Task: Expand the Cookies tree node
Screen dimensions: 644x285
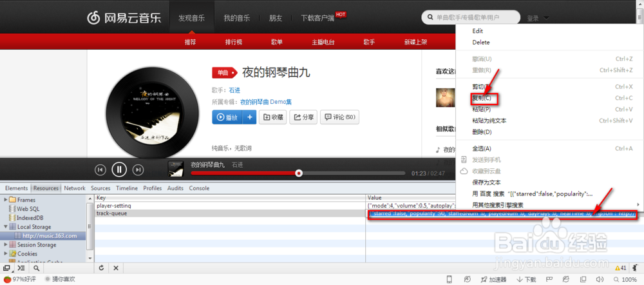Action: click(x=6, y=254)
